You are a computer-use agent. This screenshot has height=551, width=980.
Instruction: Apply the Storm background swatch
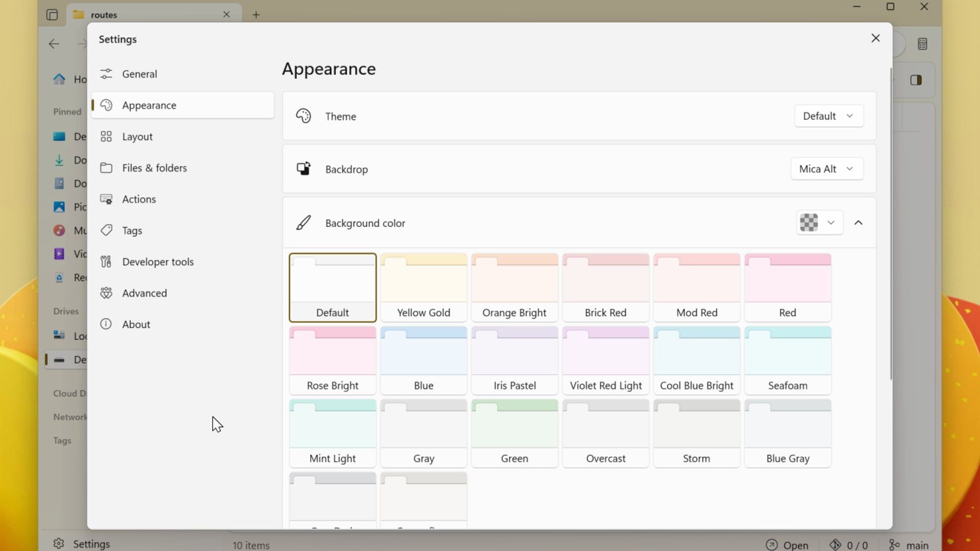[x=697, y=434]
